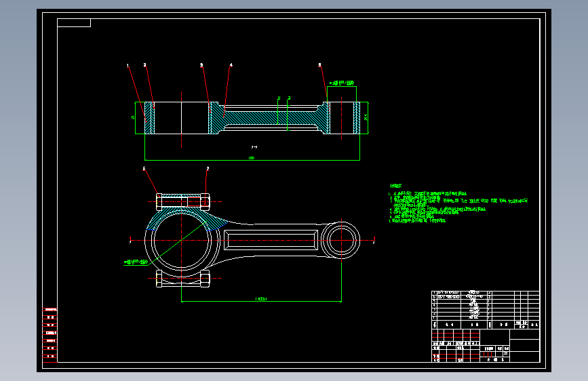Select the green technical requirements heading
Viewport: 588px width, 381px height.
click(x=395, y=186)
